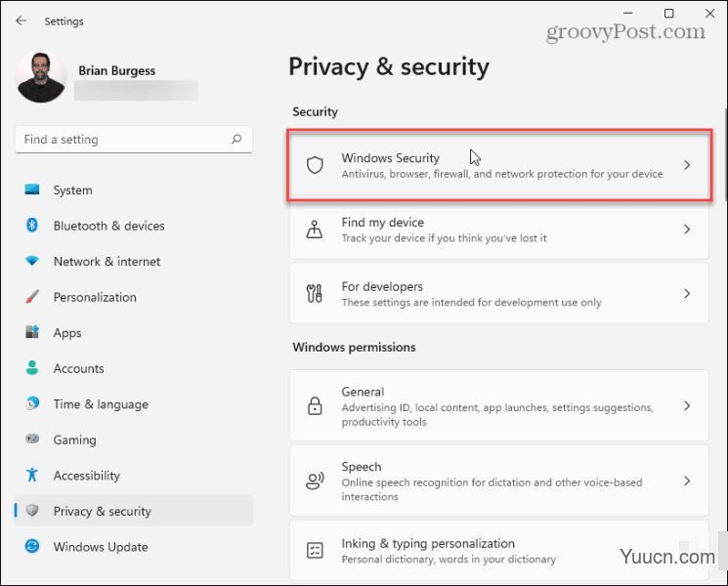
Task: Click the Find my device location icon
Action: point(315,230)
